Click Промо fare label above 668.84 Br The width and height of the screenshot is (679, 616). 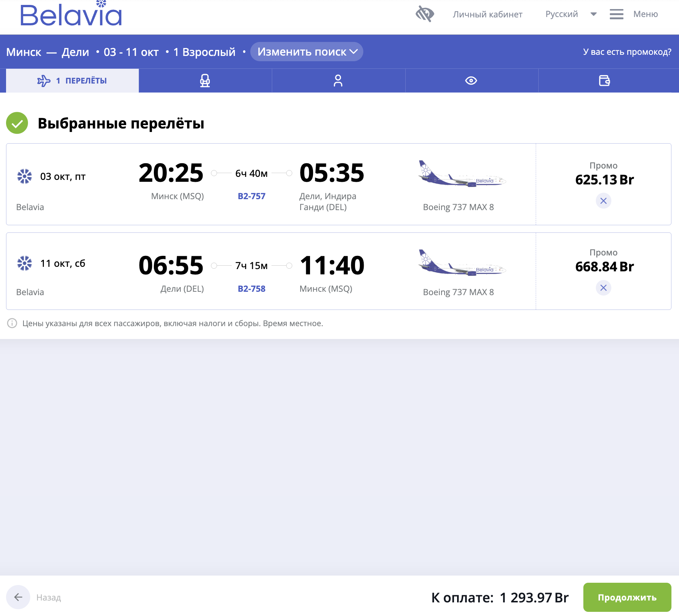[603, 252]
